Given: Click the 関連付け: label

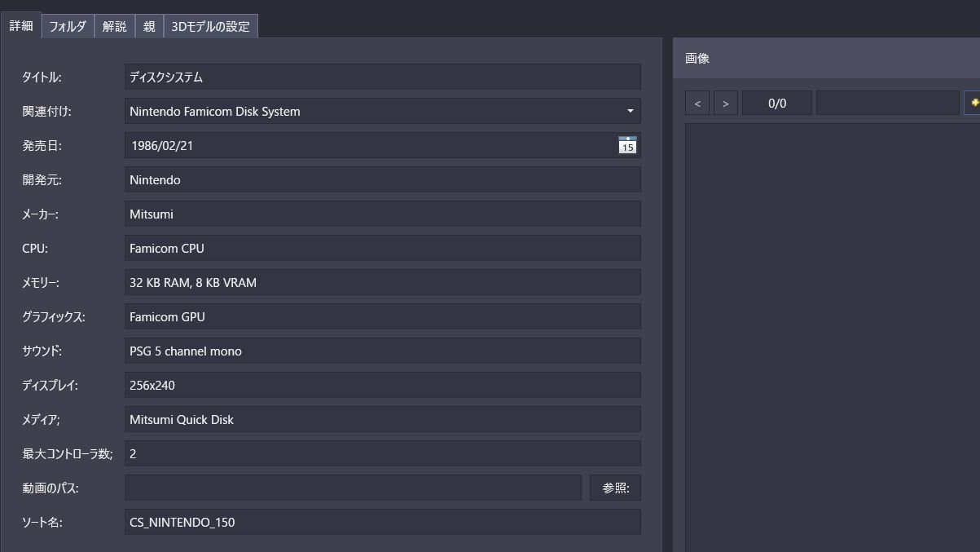Looking at the screenshot, I should pos(46,112).
